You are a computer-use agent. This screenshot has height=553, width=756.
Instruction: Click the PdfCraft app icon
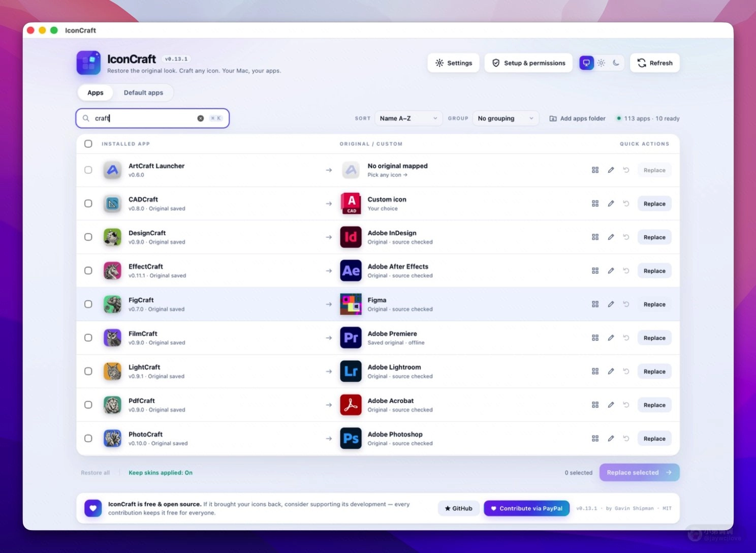(x=112, y=405)
